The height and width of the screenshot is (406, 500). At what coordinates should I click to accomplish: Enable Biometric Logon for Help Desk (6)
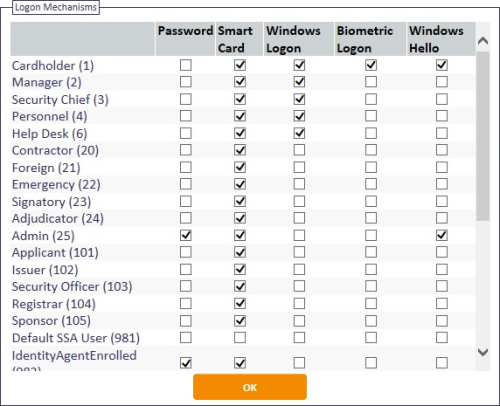point(371,133)
